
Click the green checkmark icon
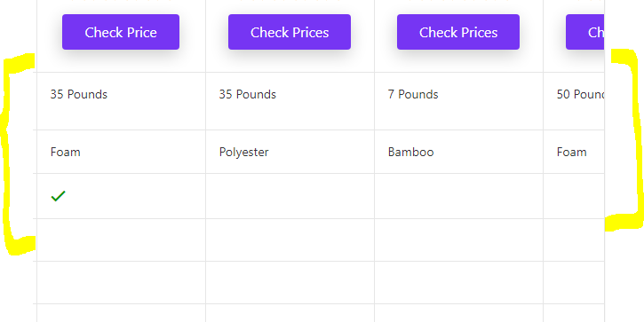[59, 196]
